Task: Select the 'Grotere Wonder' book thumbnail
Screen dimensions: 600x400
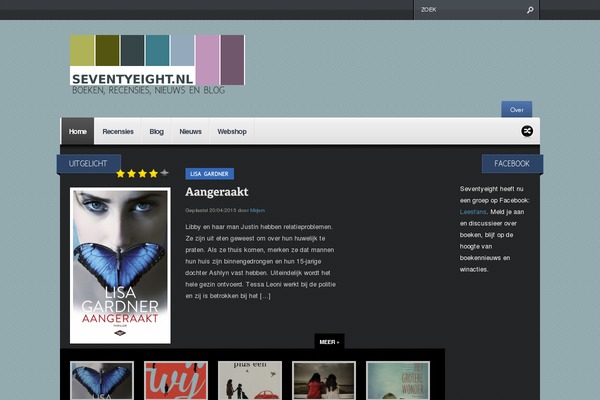Action: click(x=398, y=380)
